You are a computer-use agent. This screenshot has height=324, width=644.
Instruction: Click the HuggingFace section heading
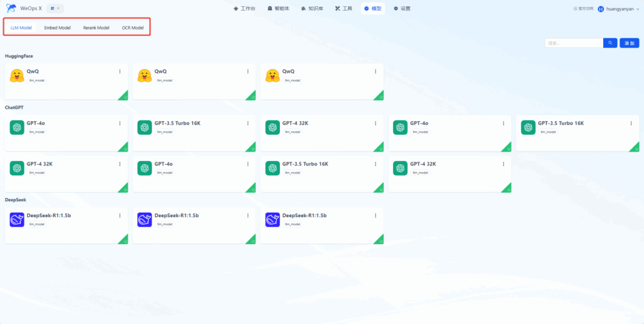[x=19, y=55]
